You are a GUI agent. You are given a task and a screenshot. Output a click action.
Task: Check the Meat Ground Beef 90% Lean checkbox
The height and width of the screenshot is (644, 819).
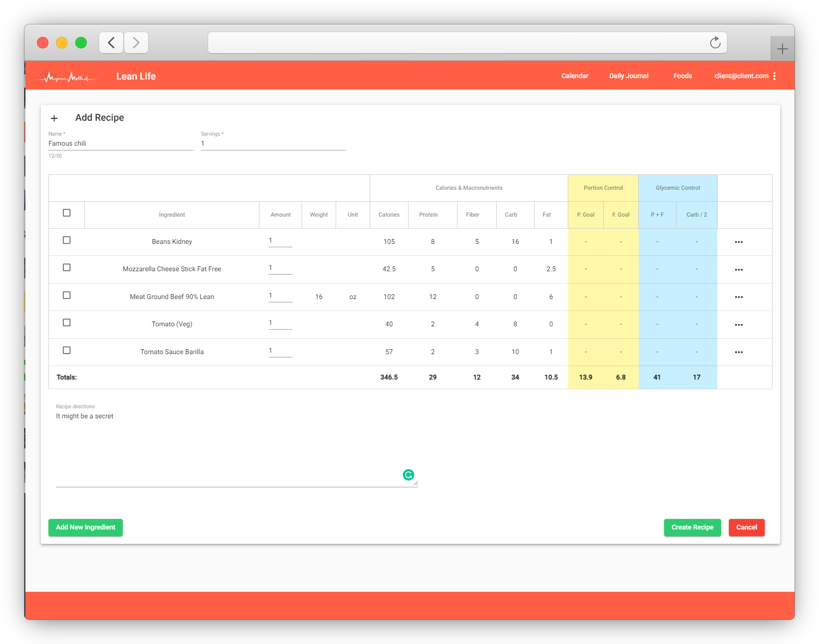pos(67,295)
